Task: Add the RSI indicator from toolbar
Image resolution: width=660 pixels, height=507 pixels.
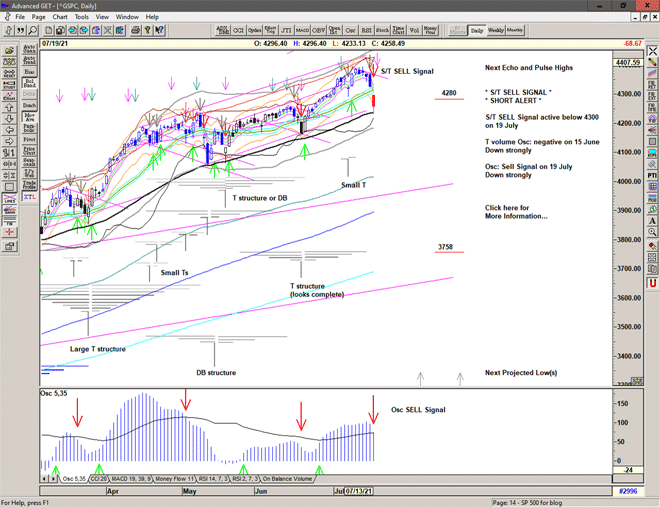Action: click(x=366, y=31)
